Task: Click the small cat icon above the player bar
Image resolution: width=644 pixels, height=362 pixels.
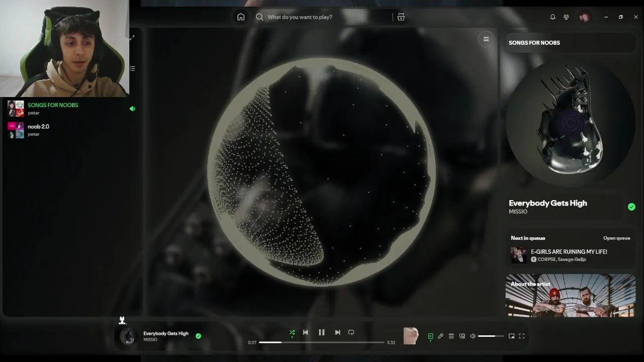Action: coord(122,320)
